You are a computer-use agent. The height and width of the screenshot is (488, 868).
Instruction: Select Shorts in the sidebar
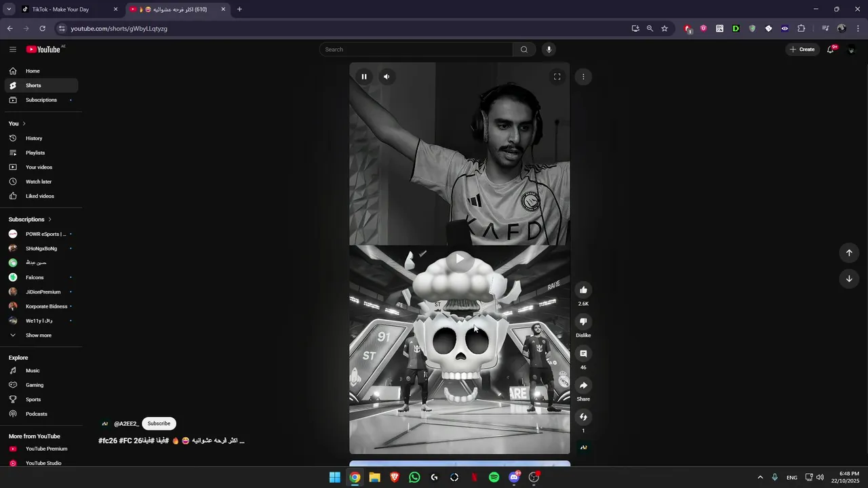tap(41, 85)
